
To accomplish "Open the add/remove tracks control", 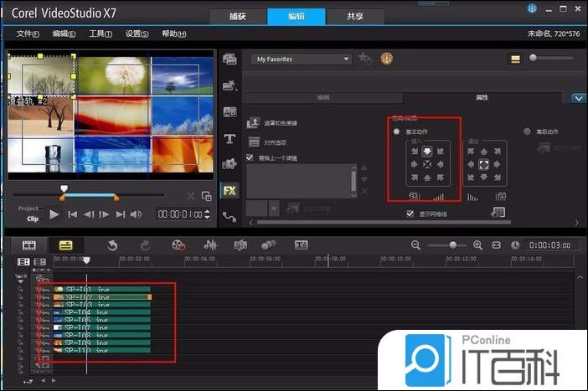I will click(42, 270).
